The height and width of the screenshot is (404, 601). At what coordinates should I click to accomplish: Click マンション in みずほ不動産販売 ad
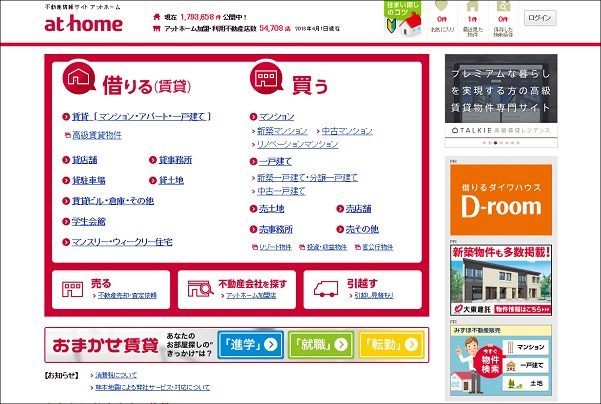[526, 347]
